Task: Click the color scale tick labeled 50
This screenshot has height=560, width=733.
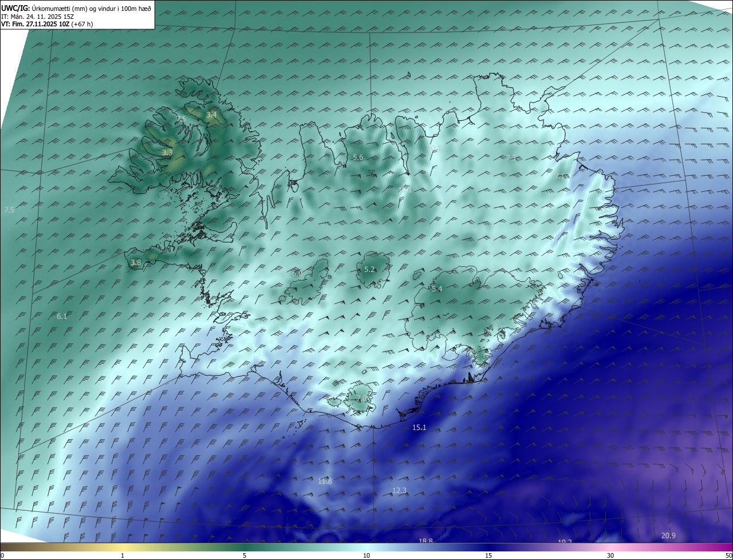Action: 728,555
